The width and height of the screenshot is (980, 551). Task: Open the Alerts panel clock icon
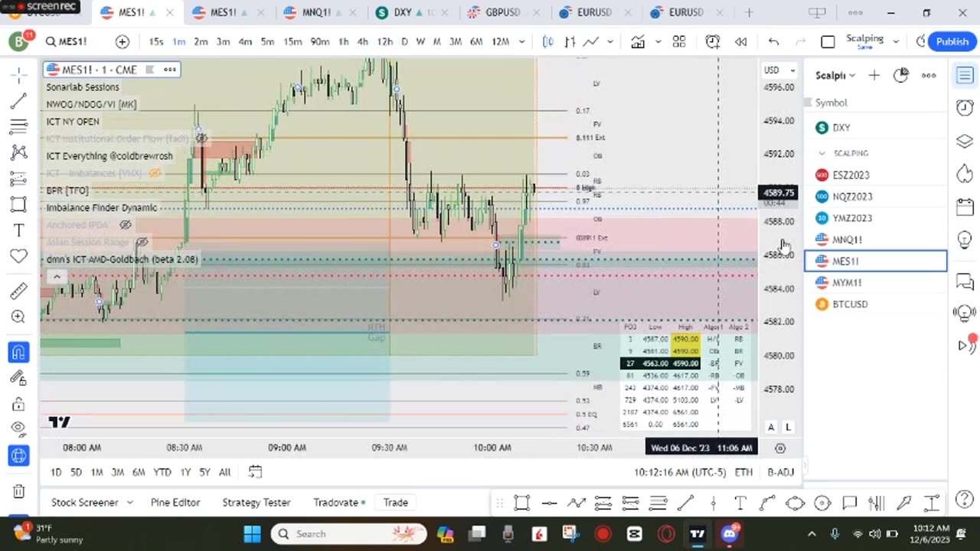[965, 108]
